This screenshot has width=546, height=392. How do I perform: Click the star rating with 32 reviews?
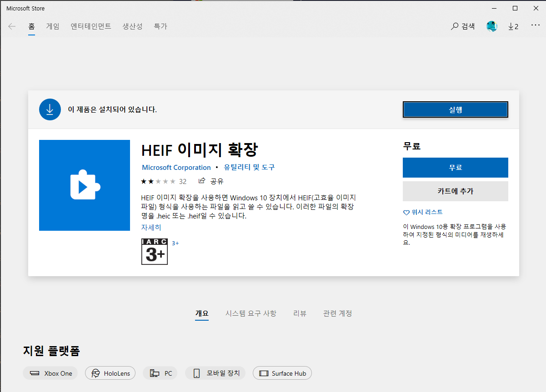click(164, 181)
